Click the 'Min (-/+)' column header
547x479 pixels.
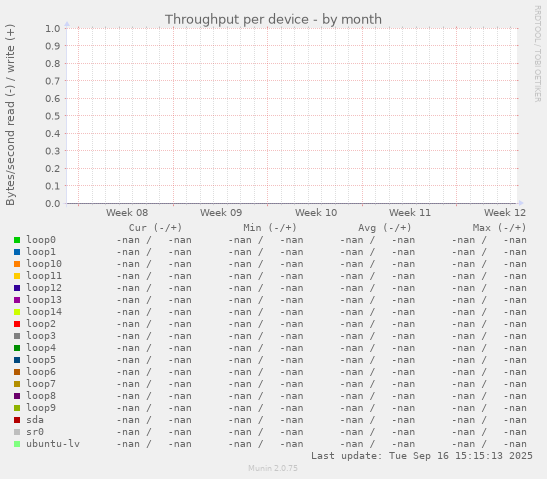(270, 228)
